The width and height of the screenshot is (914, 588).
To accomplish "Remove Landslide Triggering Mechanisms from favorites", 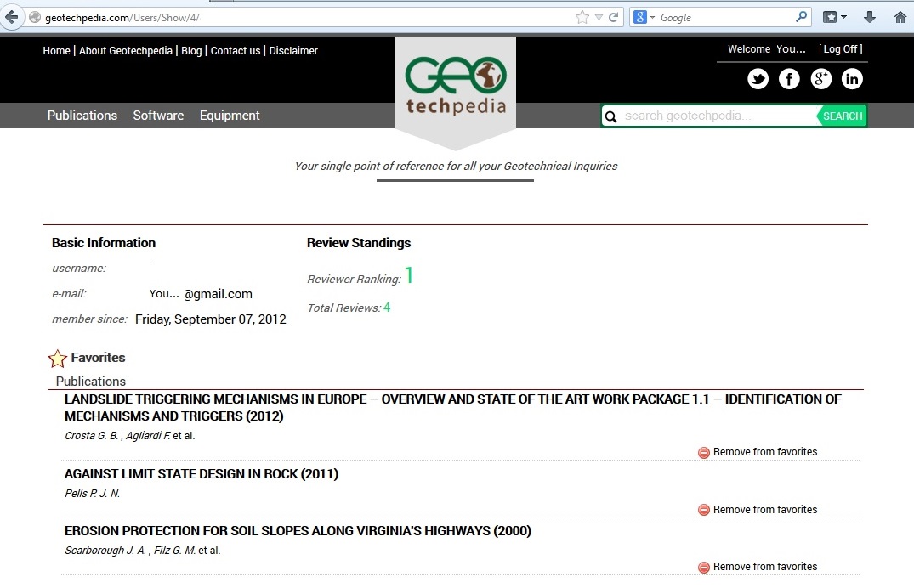I will pos(758,452).
